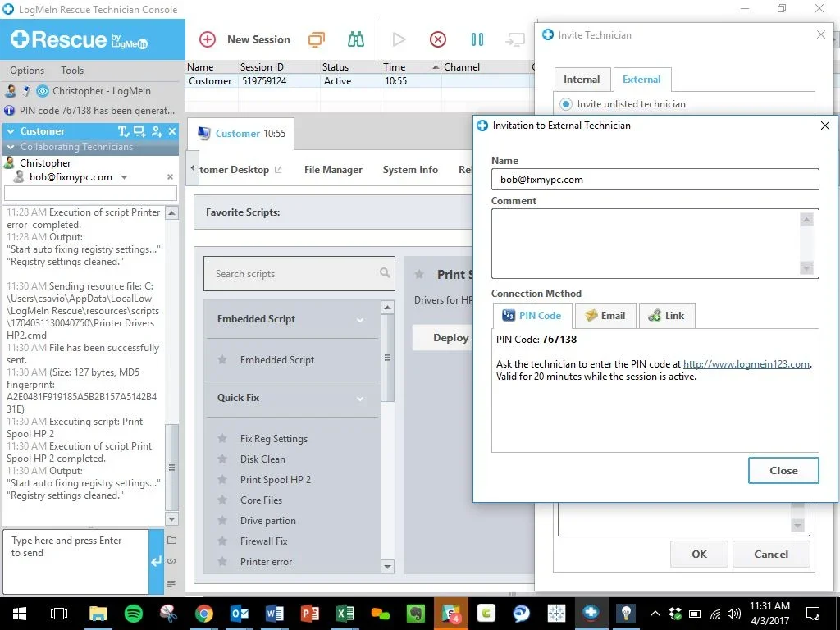The image size is (840, 630).
Task: Put the session on hold with pause icon
Action: click(x=477, y=39)
